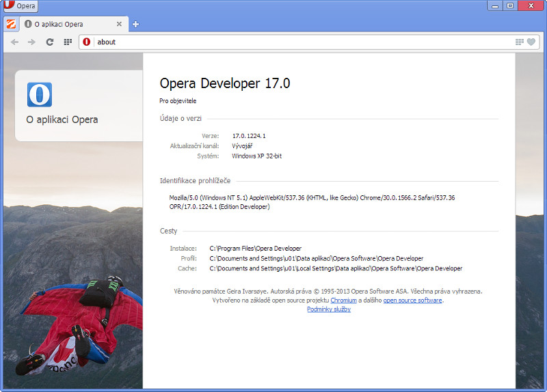
Task: Click the version number 17.0.1224.1
Action: (249, 136)
